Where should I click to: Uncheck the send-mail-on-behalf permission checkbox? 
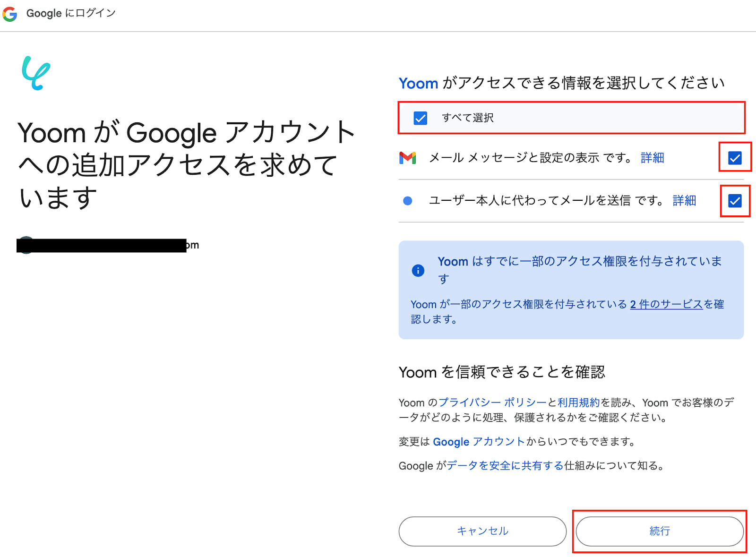click(734, 201)
